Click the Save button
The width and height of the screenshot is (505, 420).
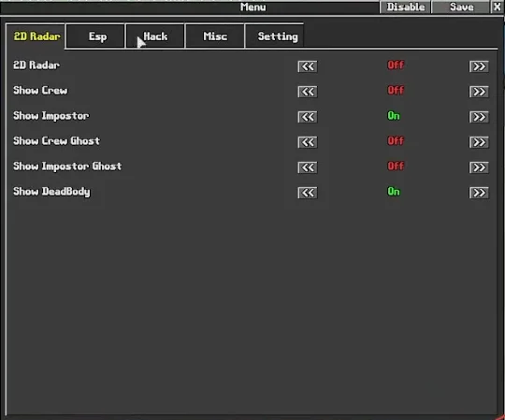coord(461,7)
